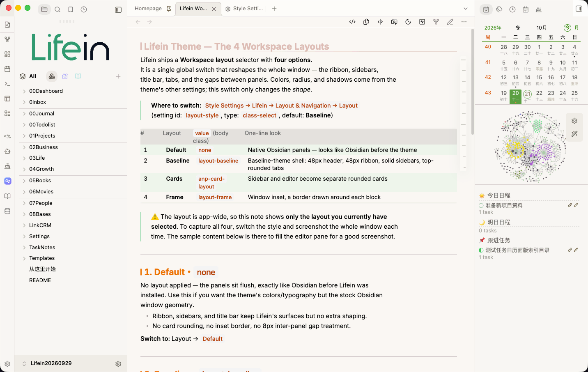Open the tab list dropdown arrow

466,9
